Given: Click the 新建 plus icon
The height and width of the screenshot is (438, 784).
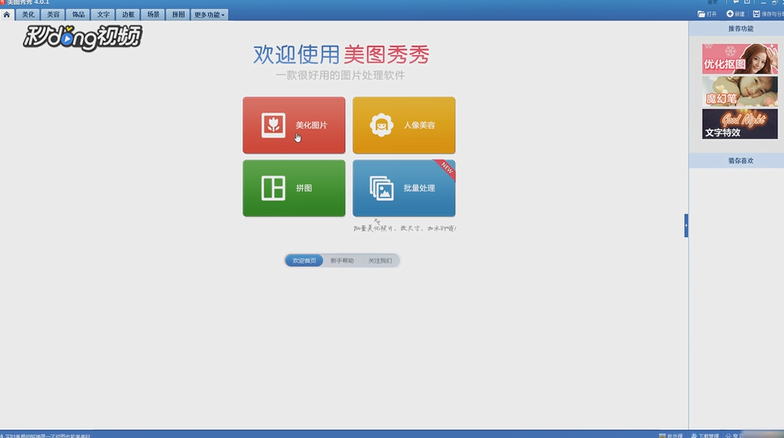Looking at the screenshot, I should click(730, 14).
